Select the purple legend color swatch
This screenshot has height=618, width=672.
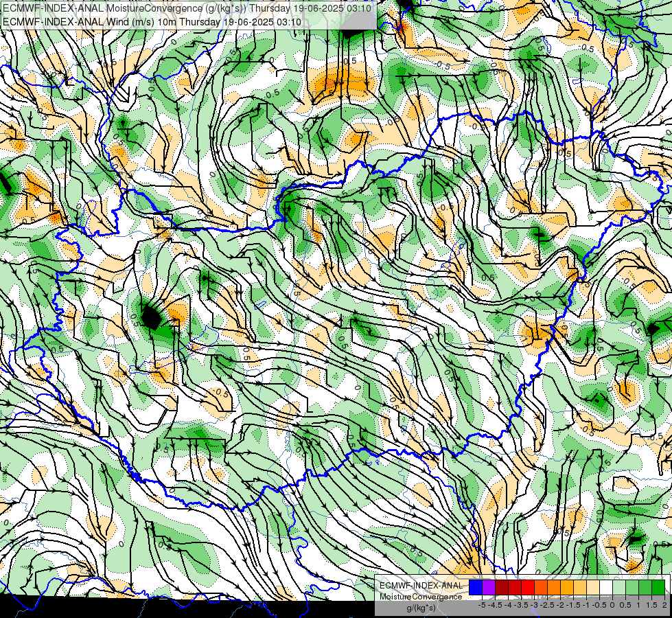pos(489,588)
